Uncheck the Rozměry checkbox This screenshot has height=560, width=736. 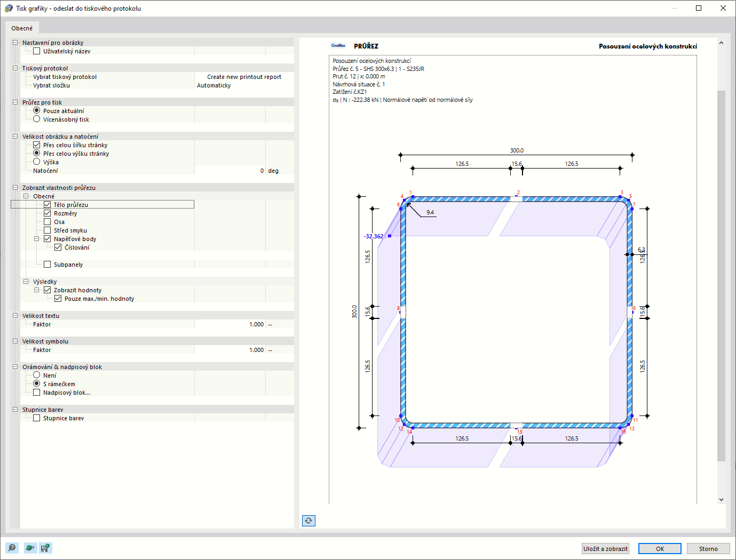click(48, 213)
